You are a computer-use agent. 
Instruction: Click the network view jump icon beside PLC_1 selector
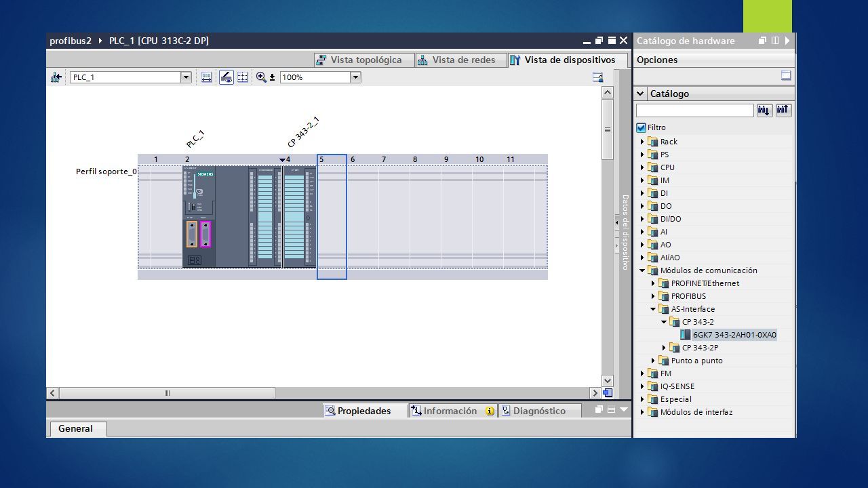point(56,77)
